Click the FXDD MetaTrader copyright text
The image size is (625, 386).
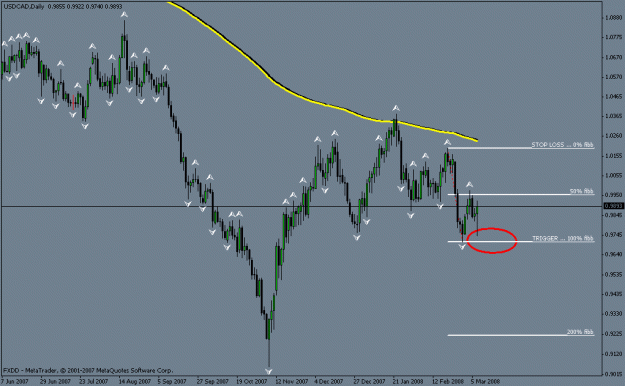[x=88, y=370]
